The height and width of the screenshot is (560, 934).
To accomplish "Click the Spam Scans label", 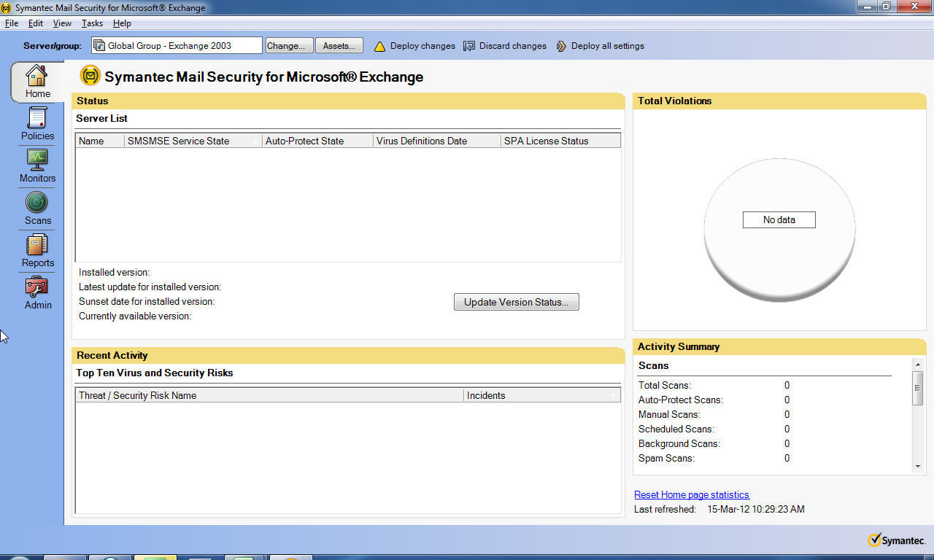I will point(666,458).
